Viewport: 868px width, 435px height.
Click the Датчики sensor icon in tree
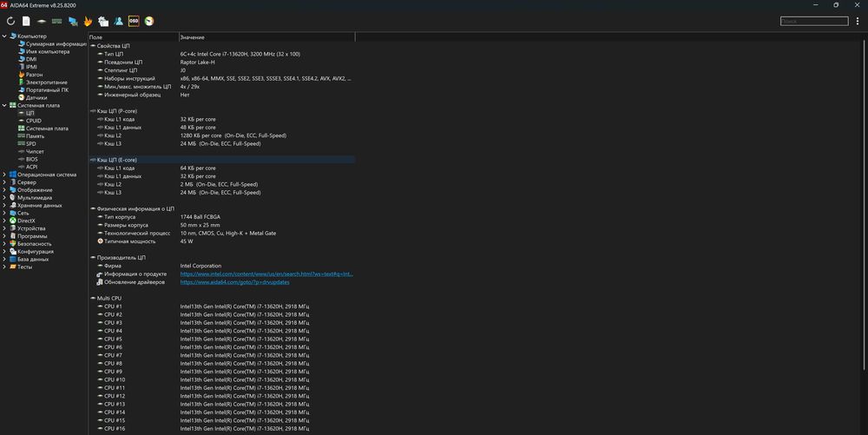coord(22,97)
